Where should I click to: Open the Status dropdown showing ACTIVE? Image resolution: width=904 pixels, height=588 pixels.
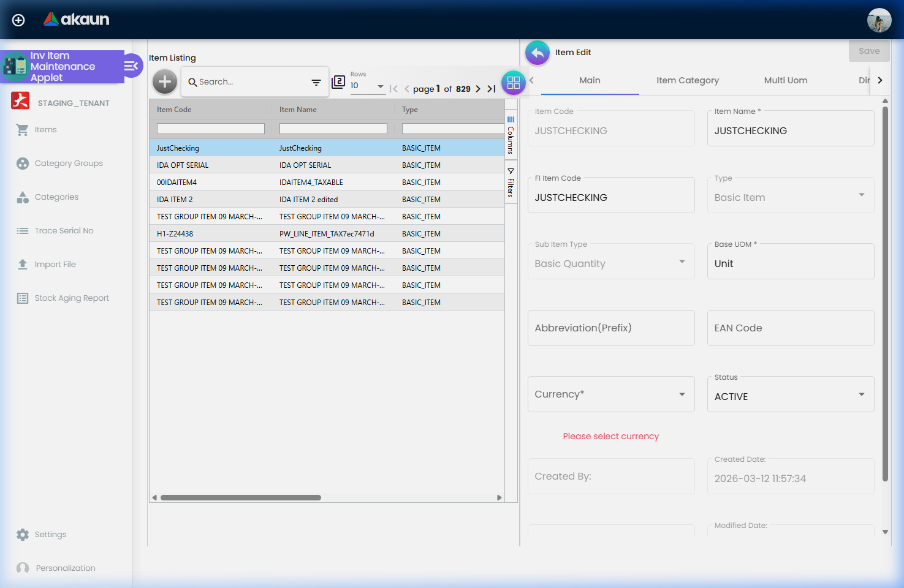coord(790,396)
